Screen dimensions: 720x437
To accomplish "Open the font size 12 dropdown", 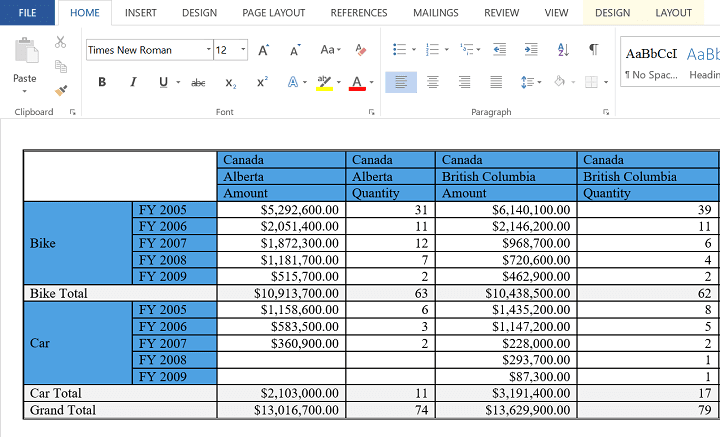I will click(x=243, y=50).
